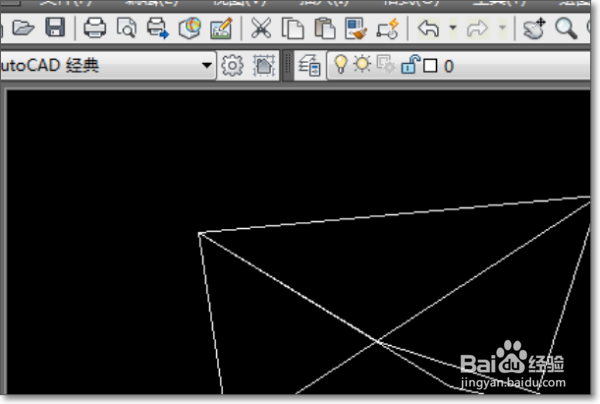Expand the Redo history dropdown arrow

click(503, 28)
